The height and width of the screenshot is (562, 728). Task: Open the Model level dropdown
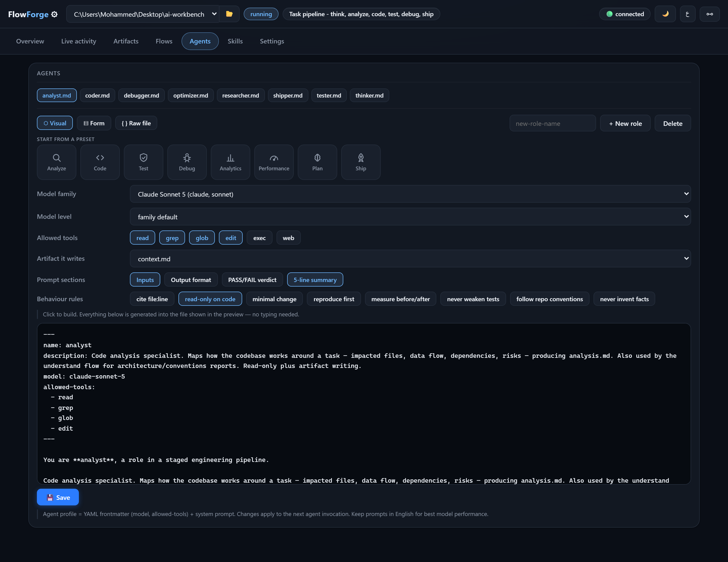click(410, 217)
